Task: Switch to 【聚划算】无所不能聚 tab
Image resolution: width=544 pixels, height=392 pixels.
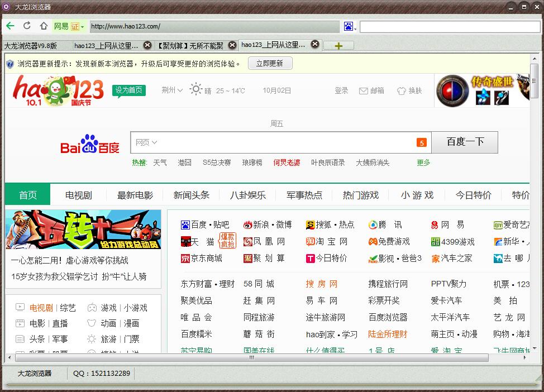Action: tap(190, 45)
